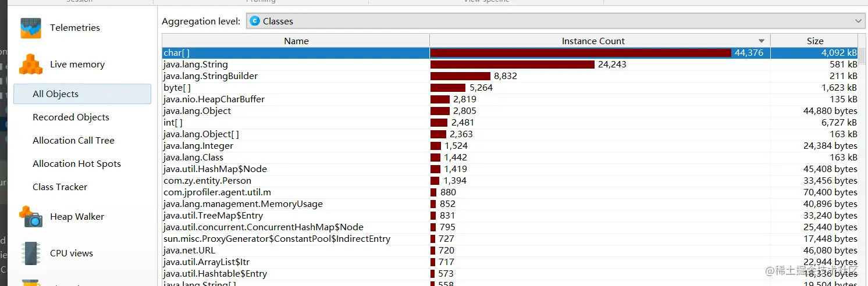Select the ConcurrentHashMap$Node row
This screenshot has width=868, height=286.
[x=511, y=227]
